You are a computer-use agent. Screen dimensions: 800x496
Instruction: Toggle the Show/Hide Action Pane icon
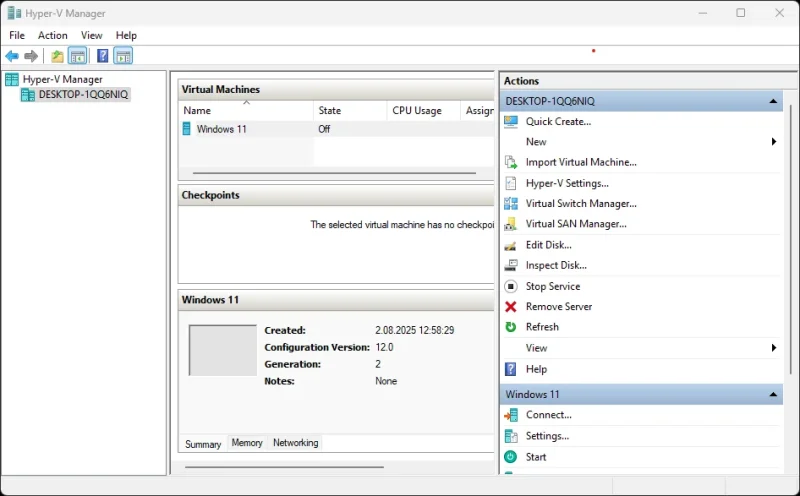point(123,56)
